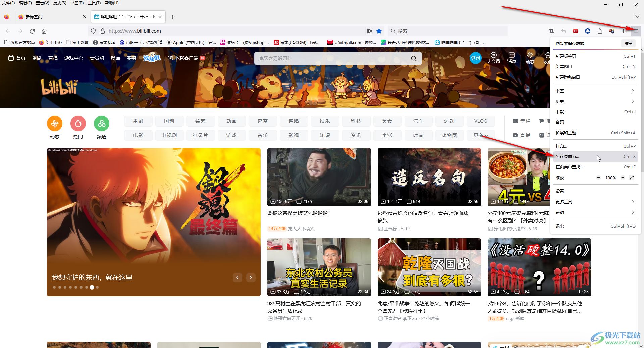Open the 文件(F) menu bar item
644x348 pixels.
pos(8,3)
